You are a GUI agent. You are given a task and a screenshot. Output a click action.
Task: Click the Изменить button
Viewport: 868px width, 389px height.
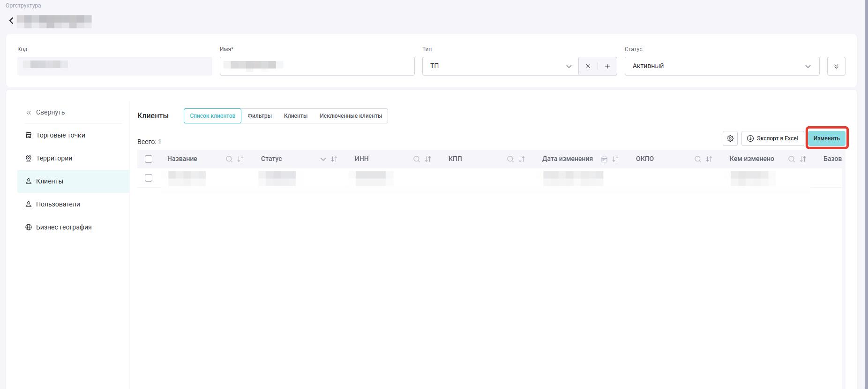(827, 138)
